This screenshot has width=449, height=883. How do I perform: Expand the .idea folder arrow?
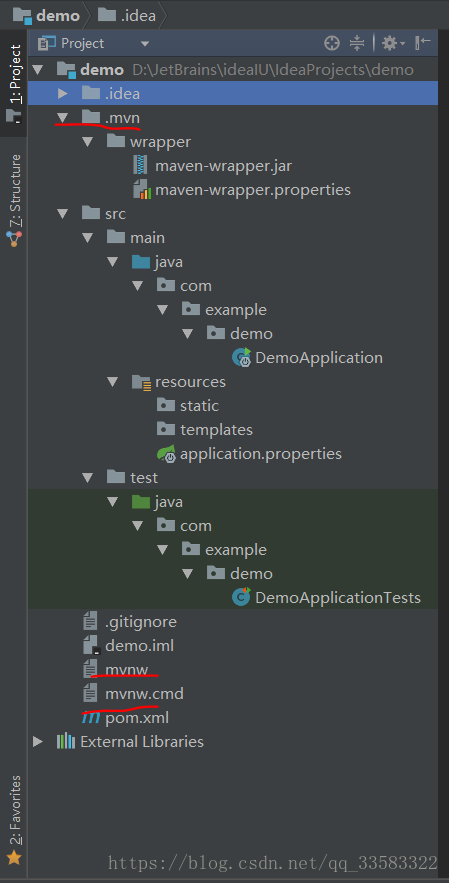[x=63, y=93]
